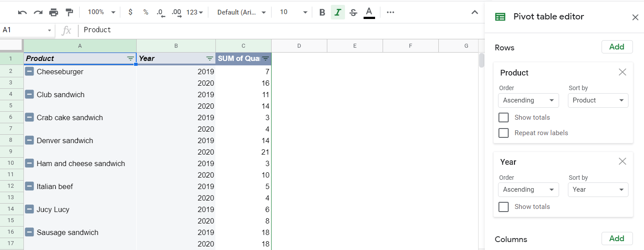
Task: Select column A header
Action: click(80, 45)
